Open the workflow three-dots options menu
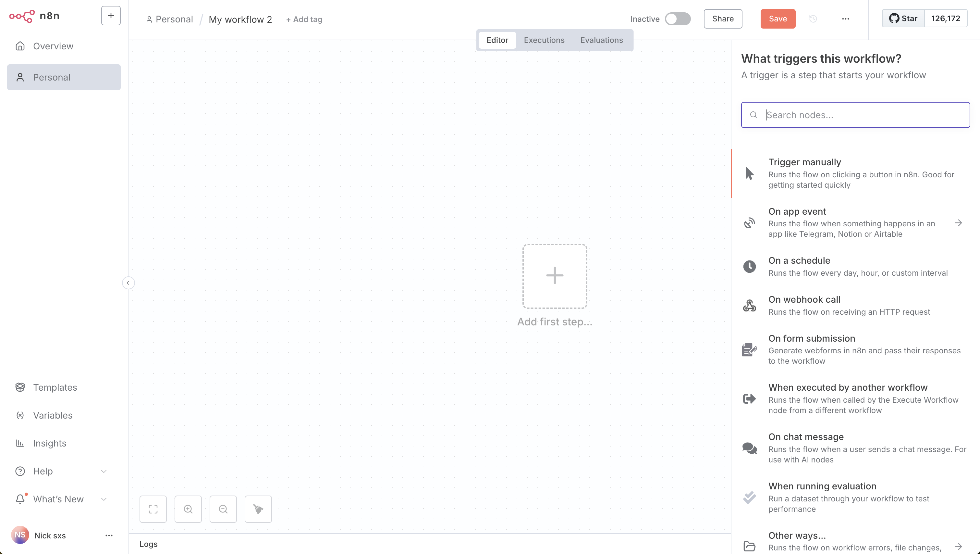Image resolution: width=980 pixels, height=554 pixels. click(x=845, y=19)
